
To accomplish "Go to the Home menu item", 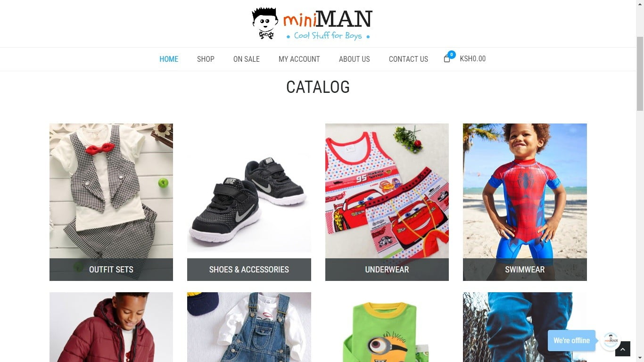I will pyautogui.click(x=169, y=59).
